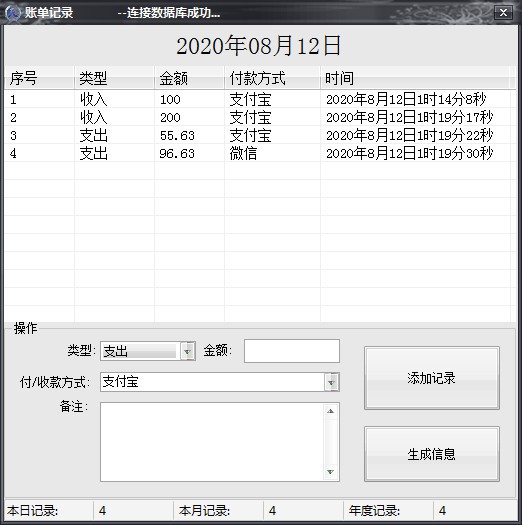The width and height of the screenshot is (522, 525).
Task: Click the 本月记录 status label
Action: tap(204, 511)
